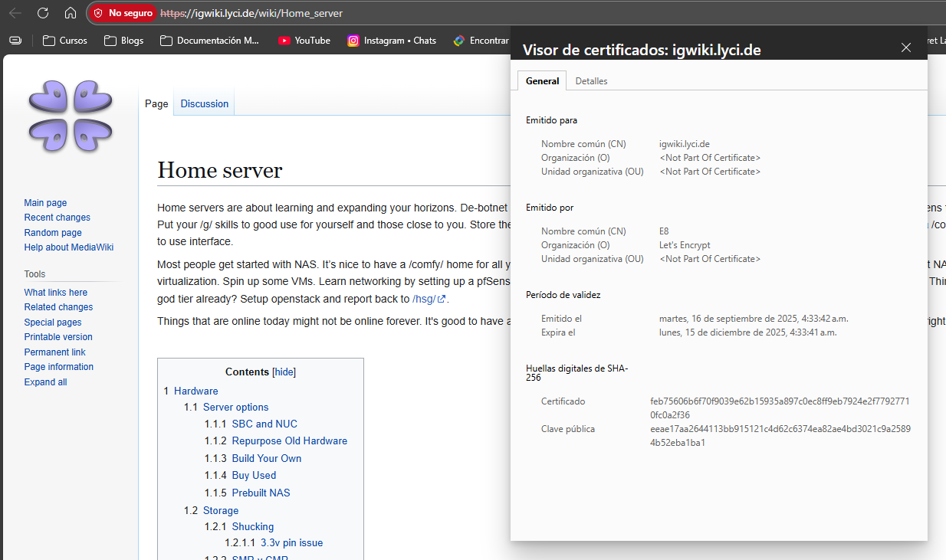Click the 'Período de validez' section label
Screen dimensions: 946x560
click(563, 295)
